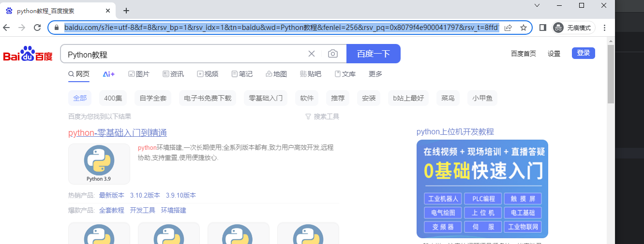Screen dimensions: 644x244
Task: Open 开发工具 link
Action: coord(143,210)
